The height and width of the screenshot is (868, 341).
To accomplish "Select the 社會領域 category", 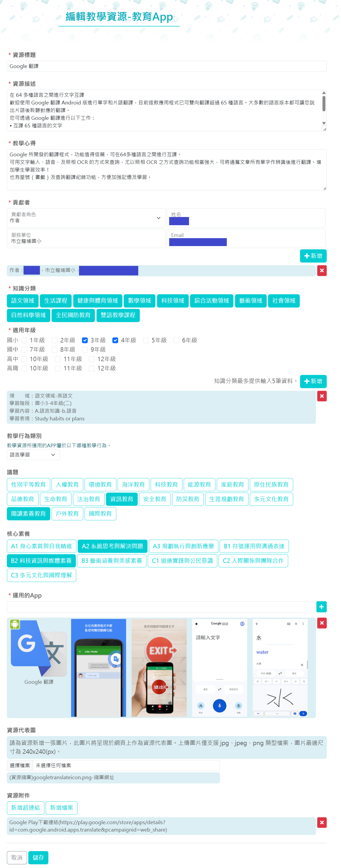I will (x=284, y=301).
